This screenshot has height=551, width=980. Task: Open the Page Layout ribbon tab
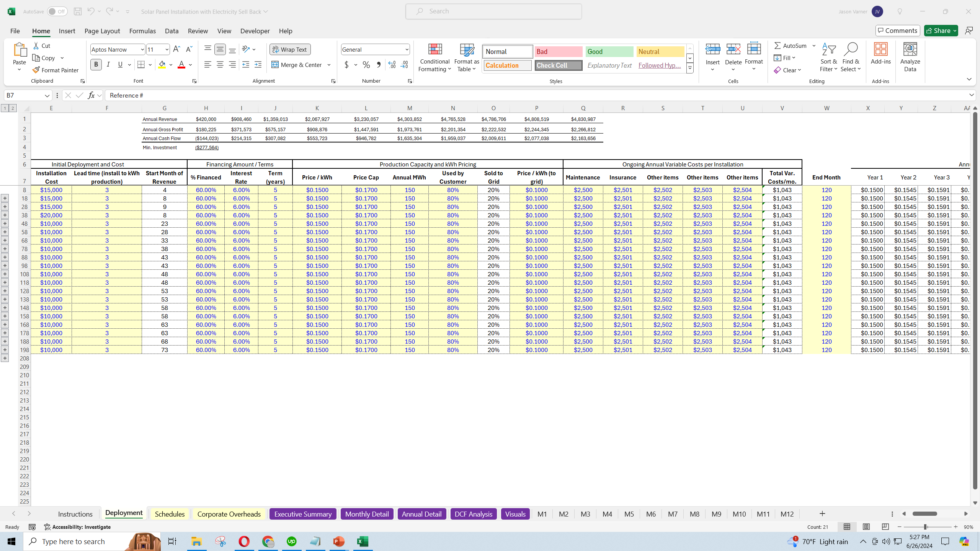102,31
